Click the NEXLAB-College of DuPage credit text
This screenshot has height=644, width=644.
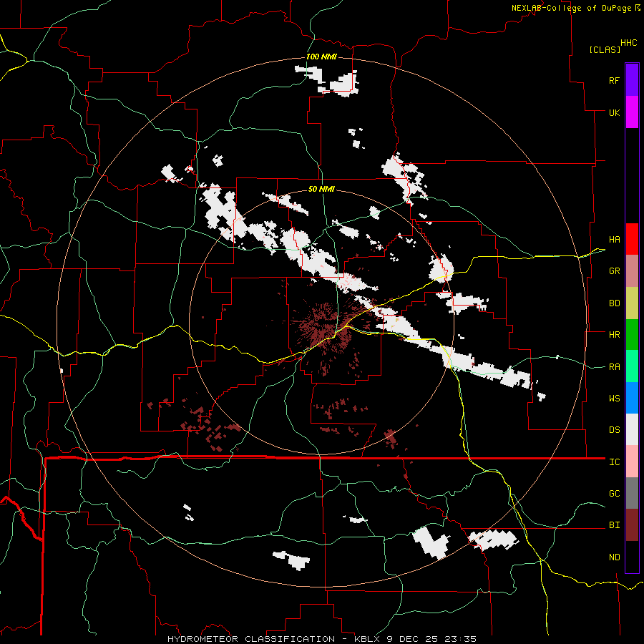pos(571,8)
